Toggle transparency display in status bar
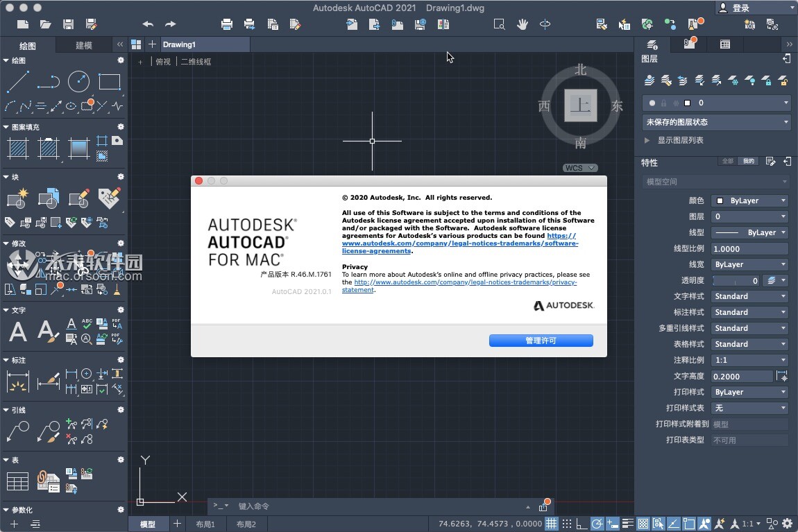The height and width of the screenshot is (532, 798). [x=643, y=524]
